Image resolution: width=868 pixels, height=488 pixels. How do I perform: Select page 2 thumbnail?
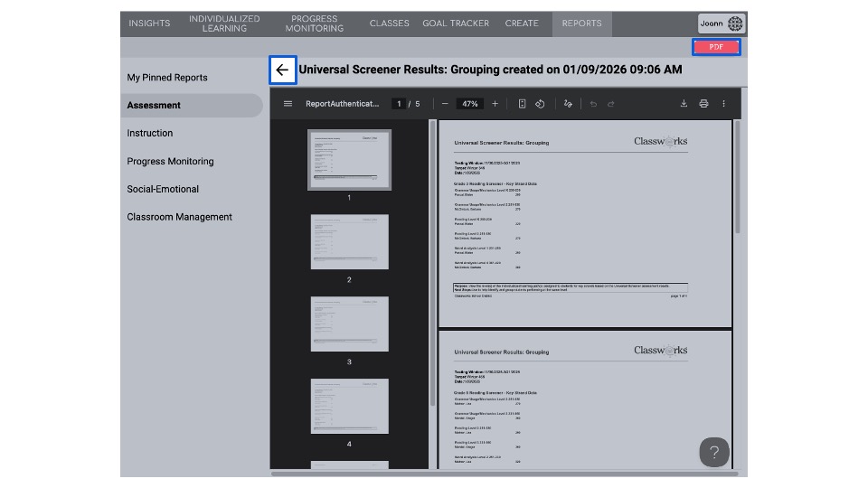click(x=349, y=242)
